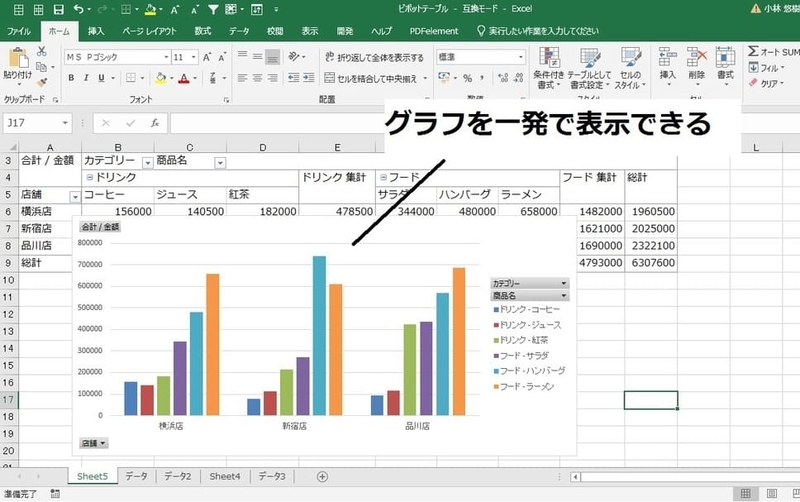The height and width of the screenshot is (502, 800).
Task: Open the カテゴリー pivot filter dropdown in row 3
Action: 147,163
